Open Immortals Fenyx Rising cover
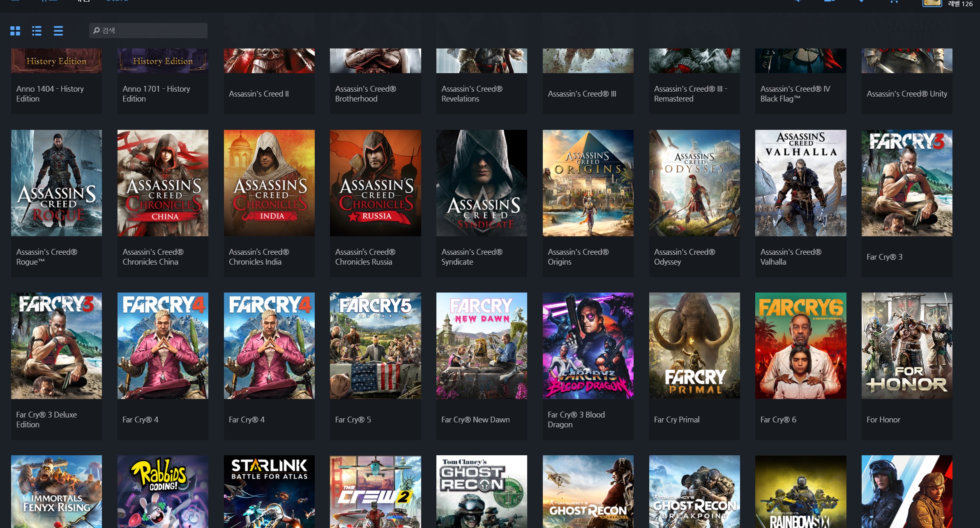This screenshot has width=980, height=528. click(56, 491)
